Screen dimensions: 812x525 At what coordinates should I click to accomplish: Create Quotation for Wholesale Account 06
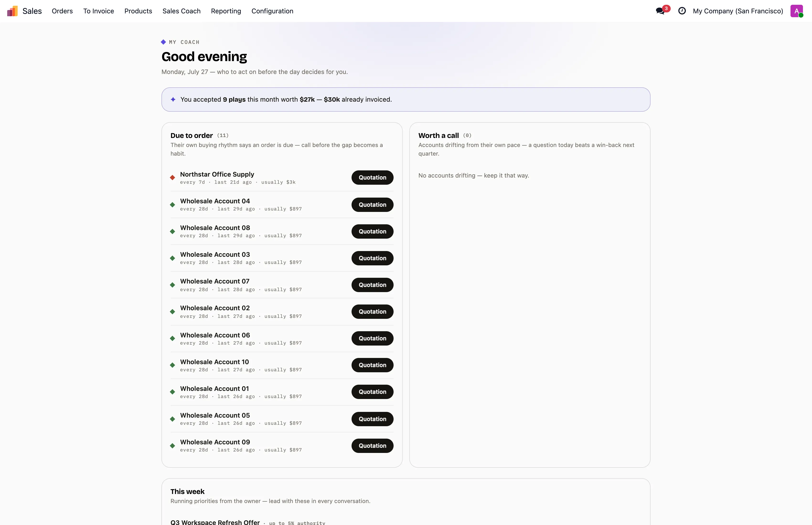coord(373,339)
